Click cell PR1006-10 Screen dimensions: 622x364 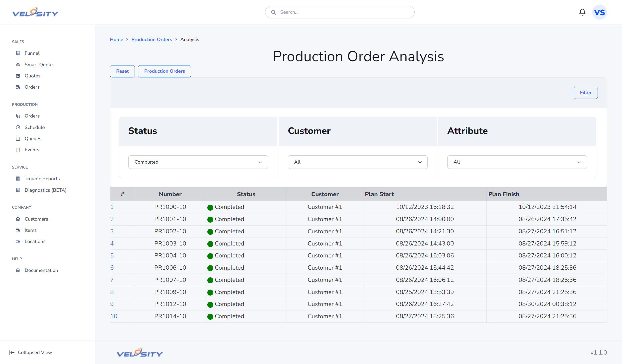tap(170, 268)
